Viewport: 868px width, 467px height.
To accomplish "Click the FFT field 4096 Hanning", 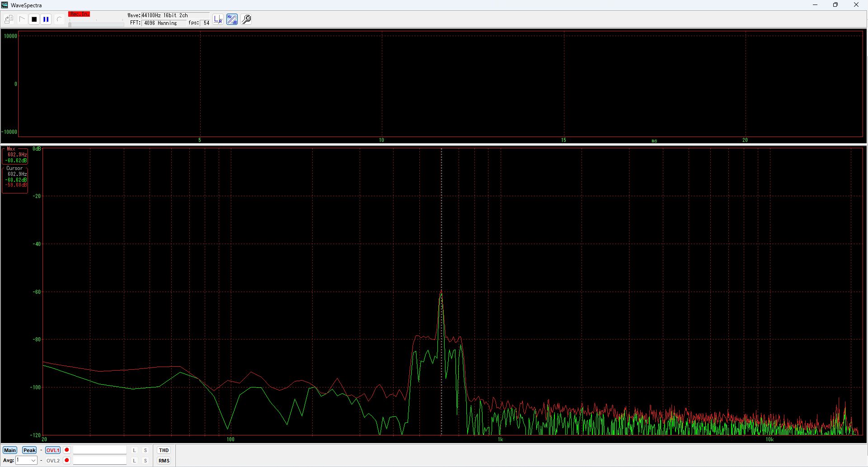I will pyautogui.click(x=164, y=23).
